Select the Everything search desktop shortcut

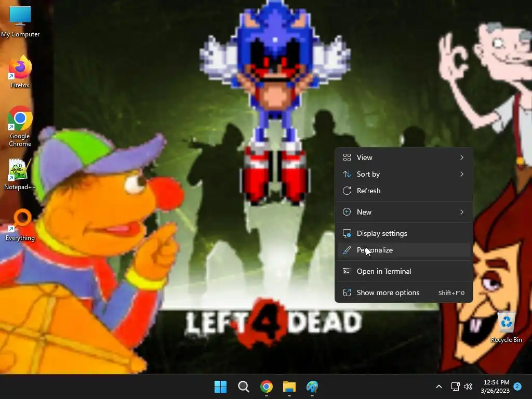click(x=20, y=225)
